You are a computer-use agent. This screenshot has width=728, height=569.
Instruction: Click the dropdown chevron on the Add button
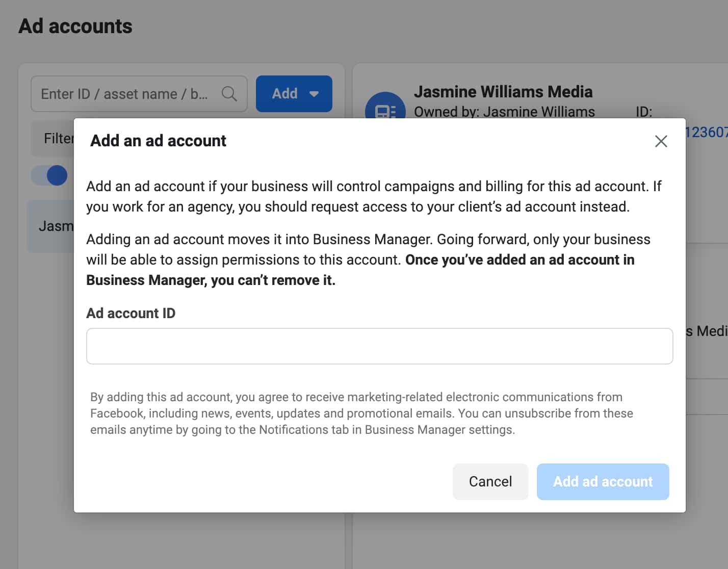pos(314,93)
